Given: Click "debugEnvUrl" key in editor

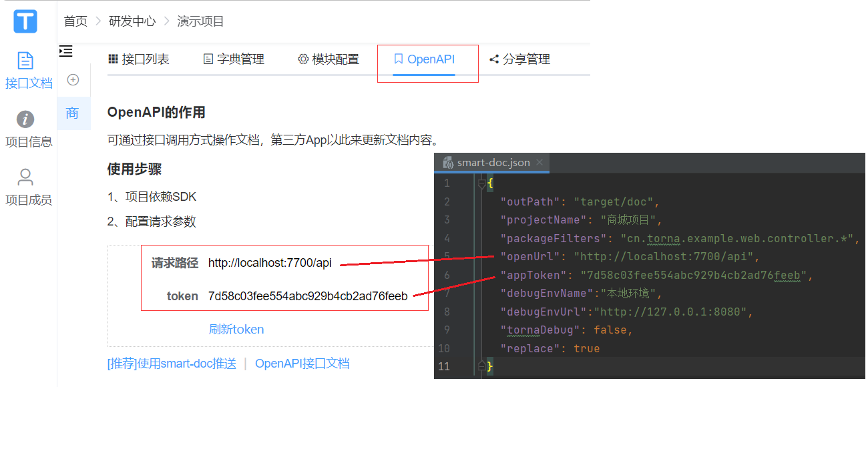Looking at the screenshot, I should [x=544, y=312].
